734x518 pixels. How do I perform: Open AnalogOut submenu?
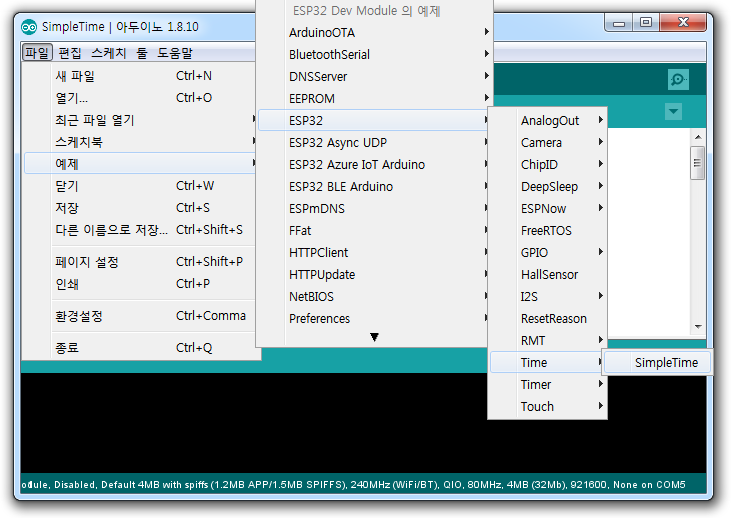(x=547, y=120)
